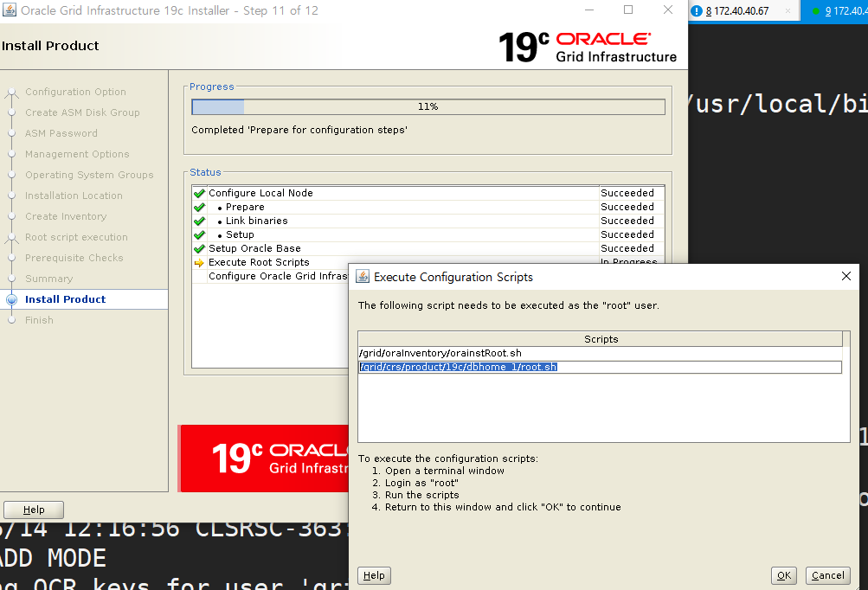The image size is (868, 590).
Task: Select the Install Product step
Action: (65, 299)
